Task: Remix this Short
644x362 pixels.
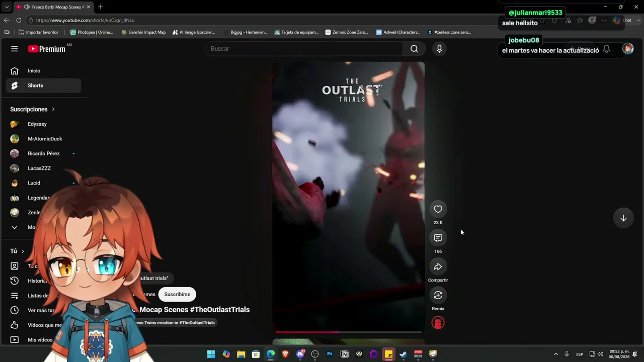Action: [x=438, y=295]
